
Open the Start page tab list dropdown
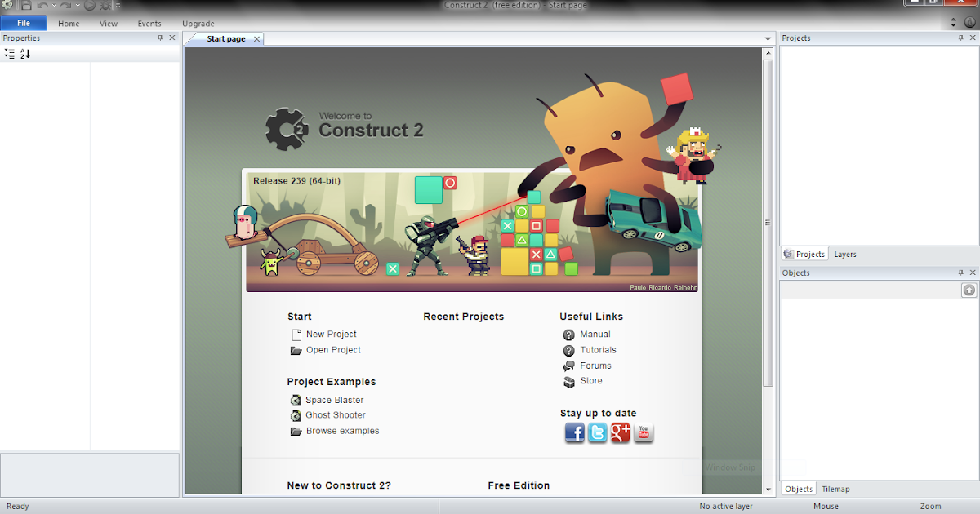pos(767,38)
